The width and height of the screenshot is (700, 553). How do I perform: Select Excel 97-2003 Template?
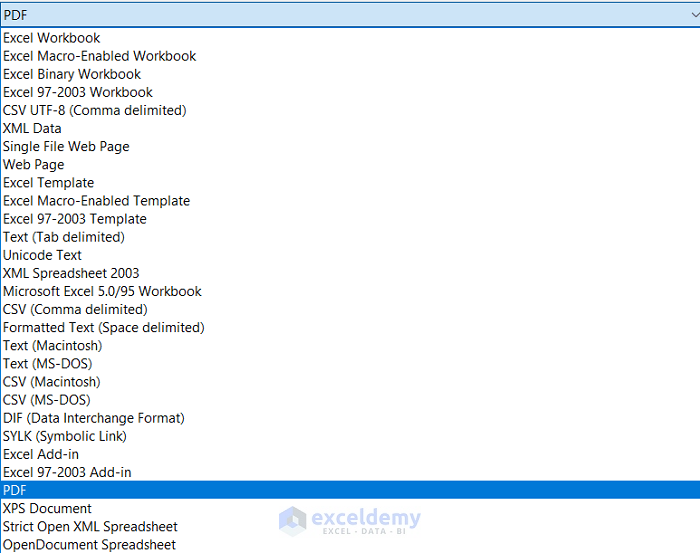click(x=350, y=219)
